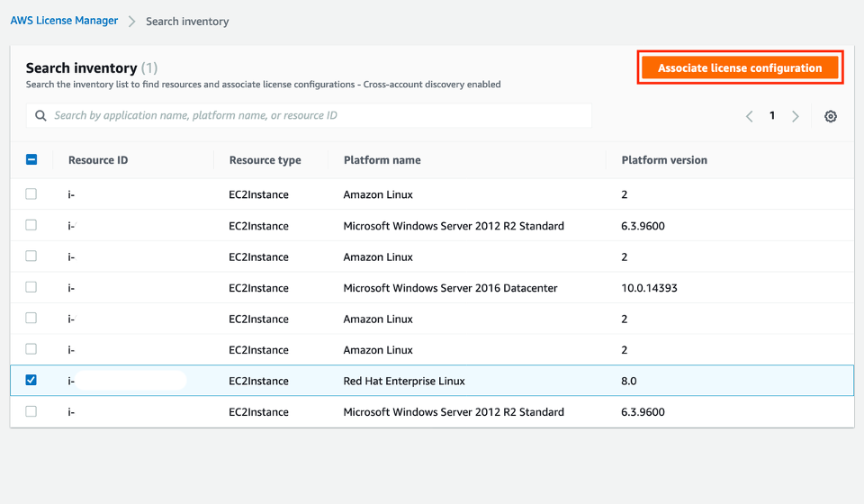Sort by the Resource type column header
The width and height of the screenshot is (864, 504).
point(265,160)
